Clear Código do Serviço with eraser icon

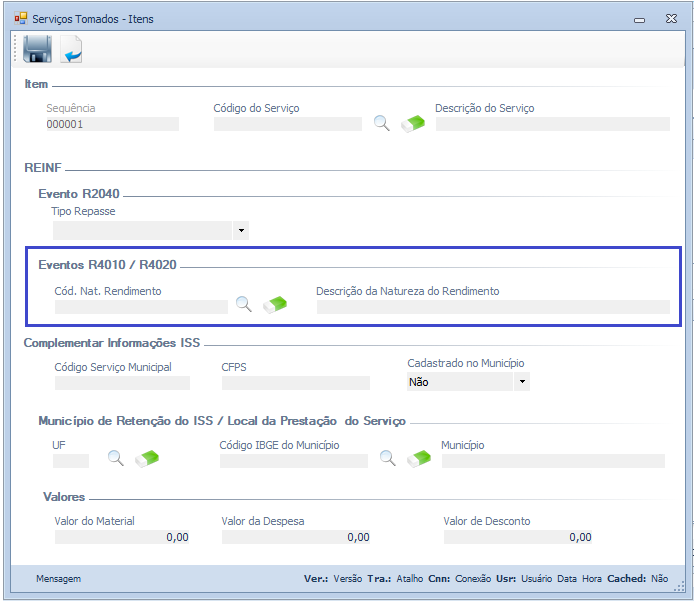413,125
